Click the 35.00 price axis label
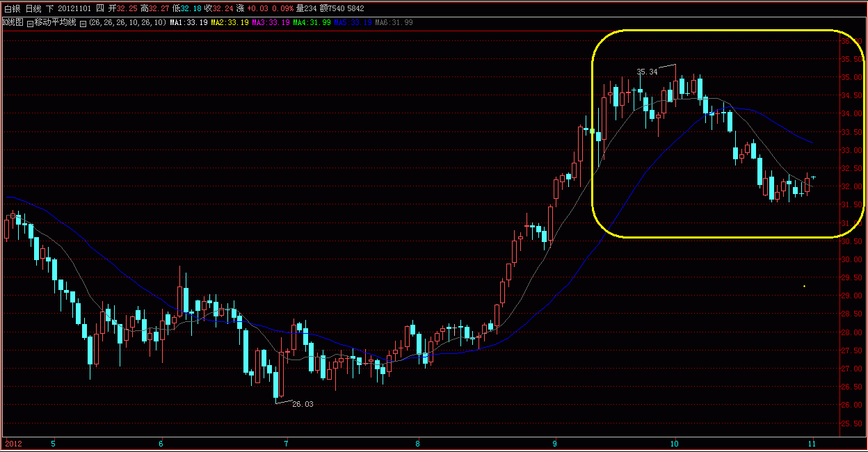The width and height of the screenshot is (868, 452). (x=851, y=77)
